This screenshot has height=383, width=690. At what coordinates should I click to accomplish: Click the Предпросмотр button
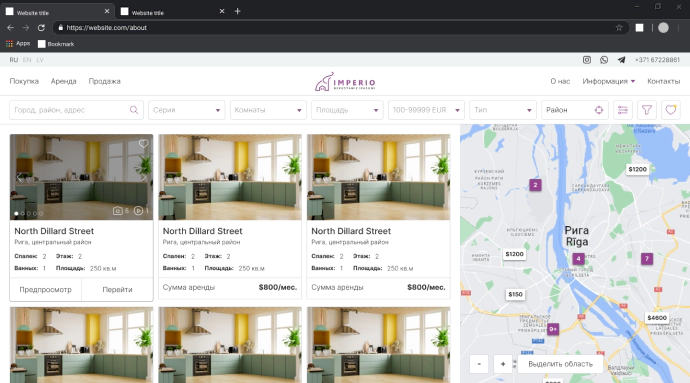click(45, 290)
